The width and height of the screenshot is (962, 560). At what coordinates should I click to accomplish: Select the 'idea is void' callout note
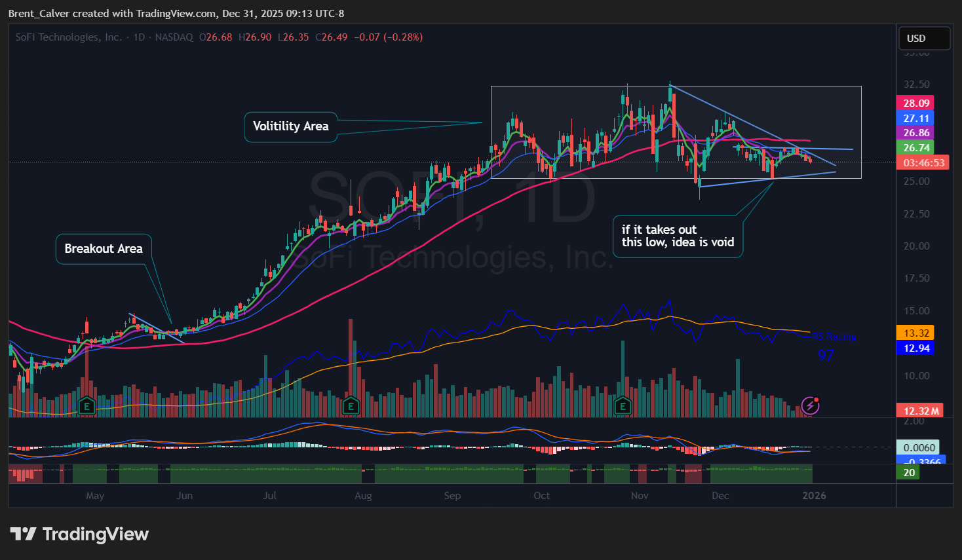678,236
